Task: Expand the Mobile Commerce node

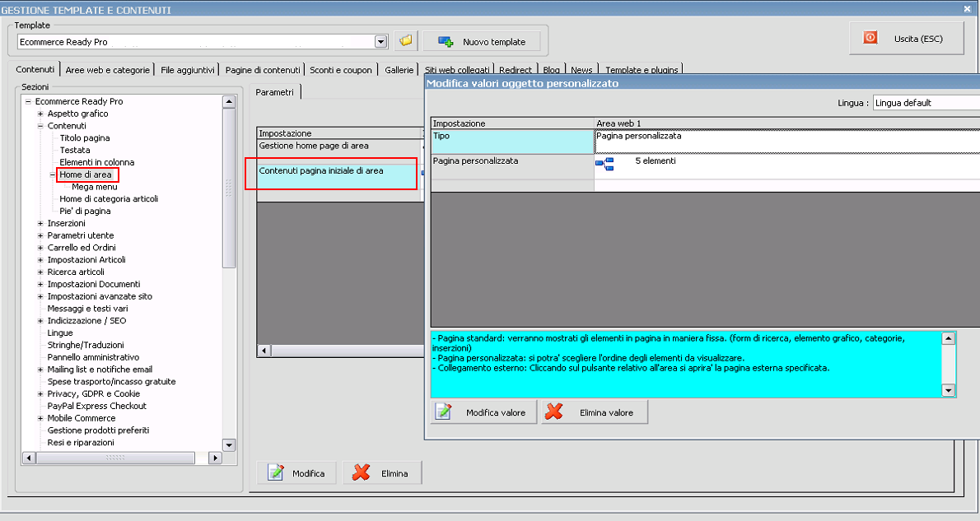Action: (40, 418)
